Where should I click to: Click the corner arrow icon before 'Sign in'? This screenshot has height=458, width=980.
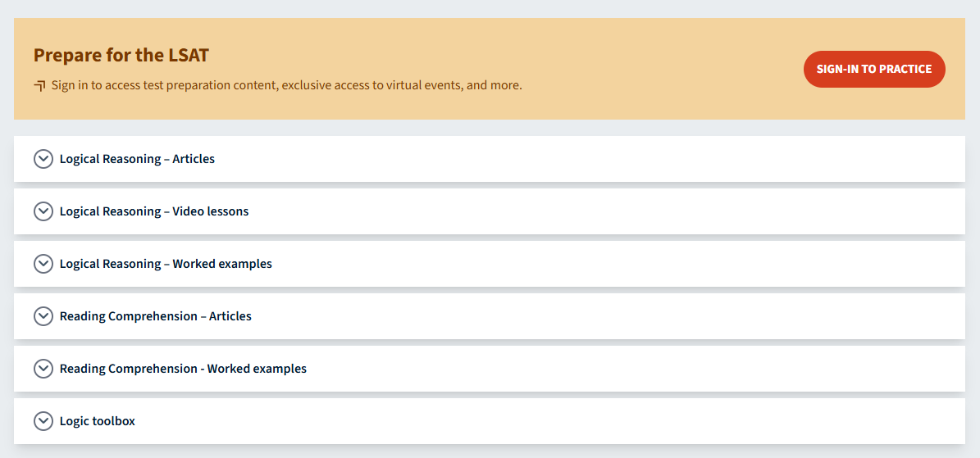click(39, 85)
